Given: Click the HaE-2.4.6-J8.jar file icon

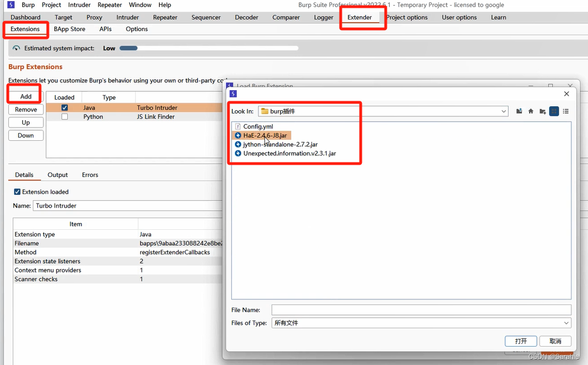Looking at the screenshot, I should [x=238, y=136].
